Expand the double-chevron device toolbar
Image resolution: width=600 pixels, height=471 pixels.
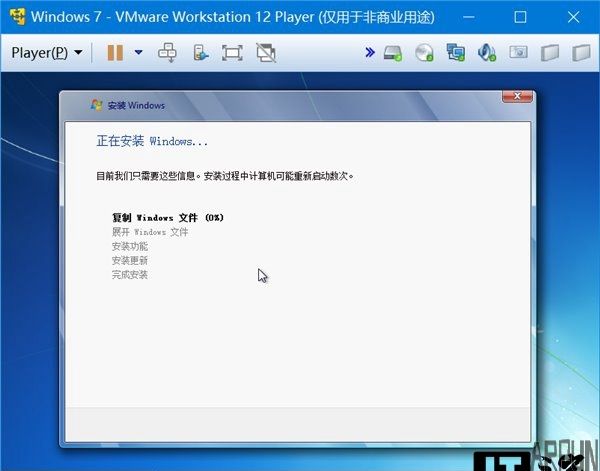click(370, 52)
